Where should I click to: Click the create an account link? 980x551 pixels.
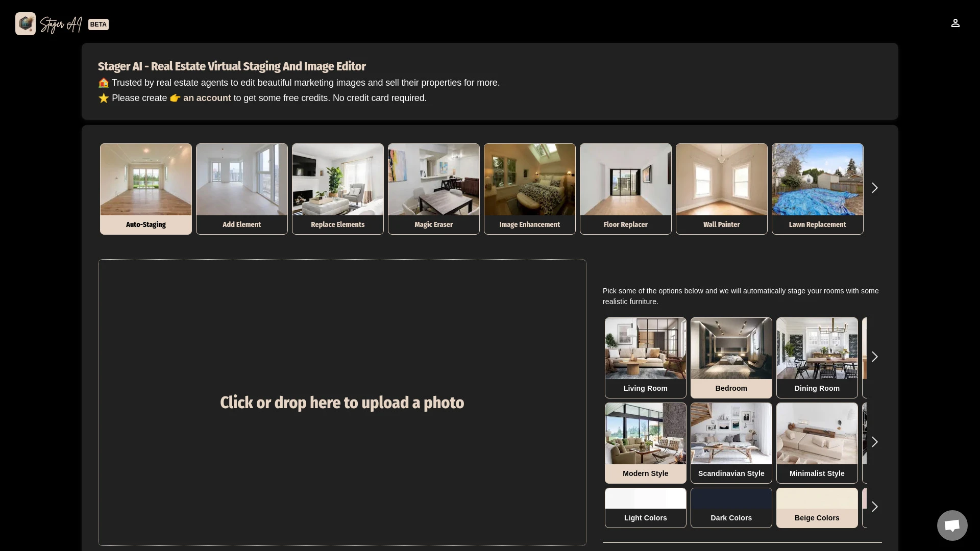click(207, 97)
